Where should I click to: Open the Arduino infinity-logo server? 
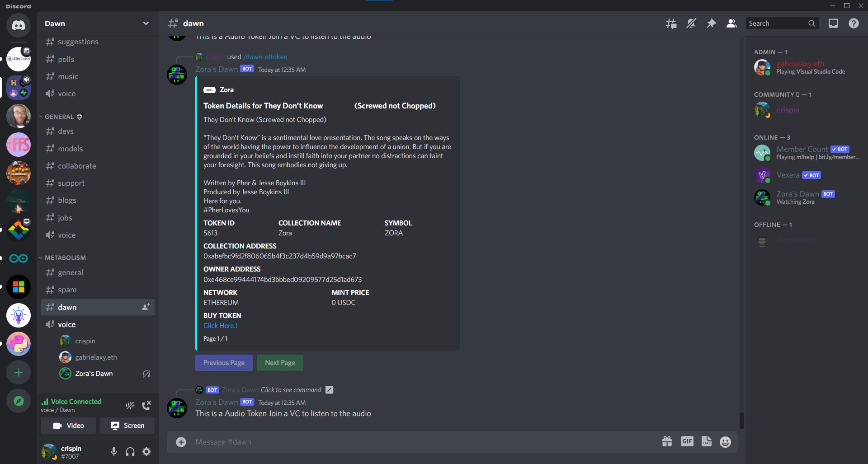(x=19, y=258)
